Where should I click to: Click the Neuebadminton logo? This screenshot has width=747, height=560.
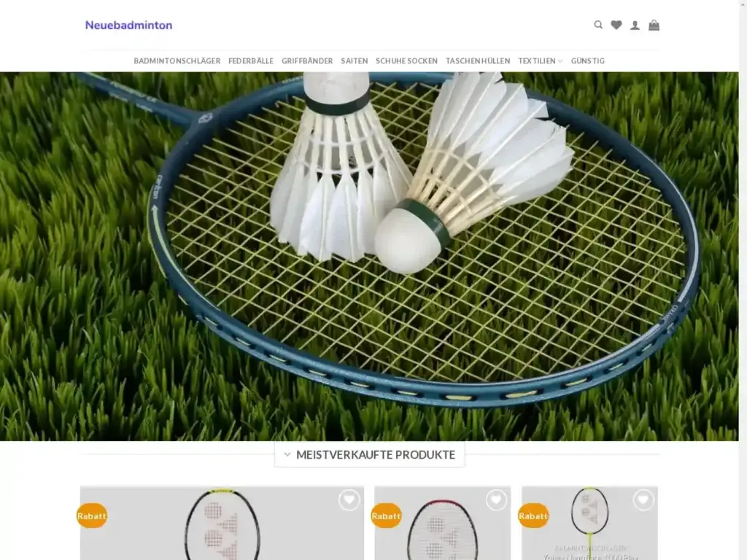click(x=128, y=25)
